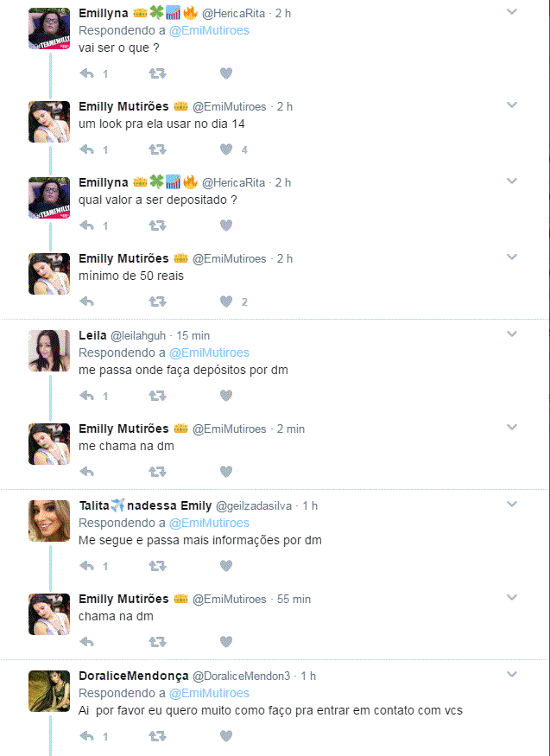The width and height of the screenshot is (550, 756).
Task: Open the options chevron on the "vai ser o que ?" tweet
Action: click(x=511, y=12)
